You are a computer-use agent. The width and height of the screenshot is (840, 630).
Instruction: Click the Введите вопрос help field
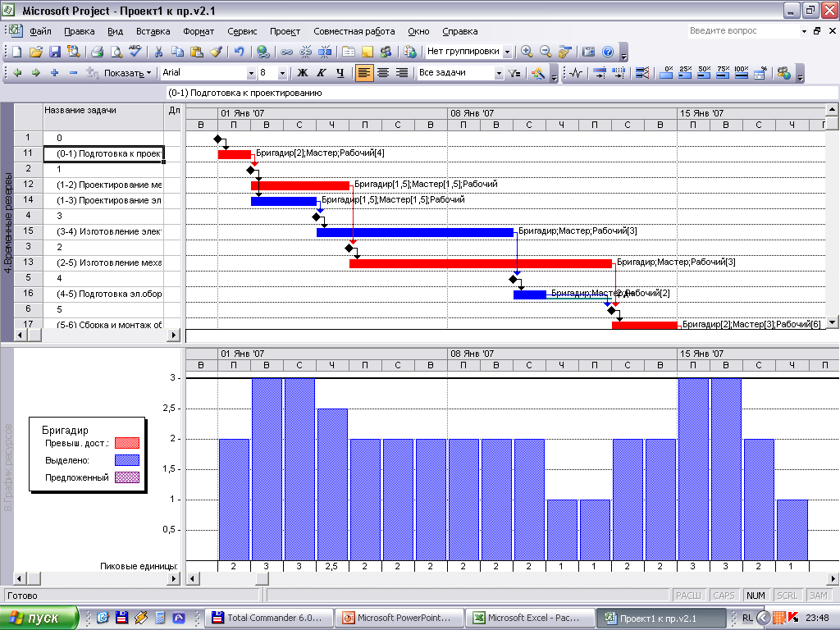pyautogui.click(x=743, y=31)
